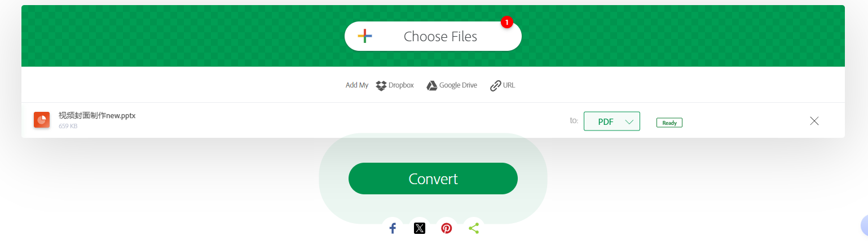Image resolution: width=868 pixels, height=248 pixels.
Task: Share on X (Twitter) icon
Action: click(420, 228)
